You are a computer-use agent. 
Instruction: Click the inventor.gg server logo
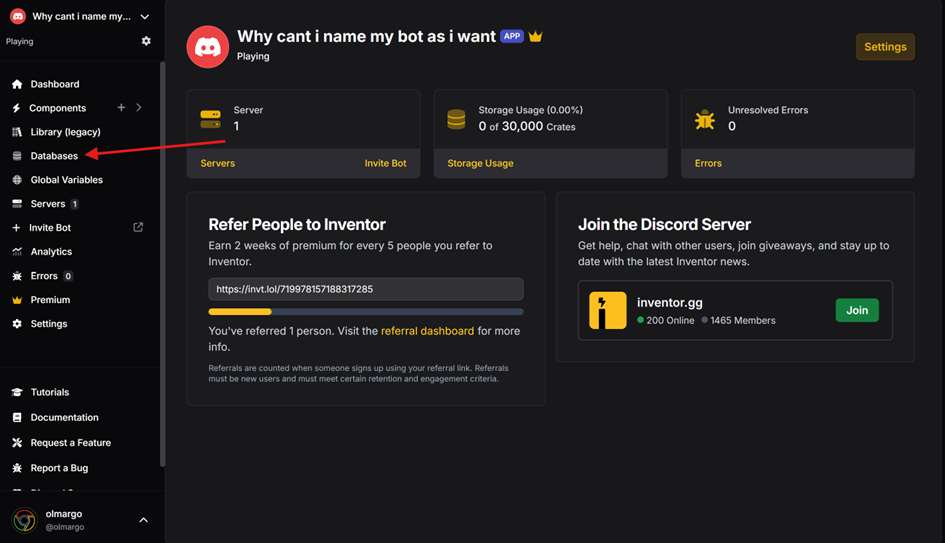[608, 310]
